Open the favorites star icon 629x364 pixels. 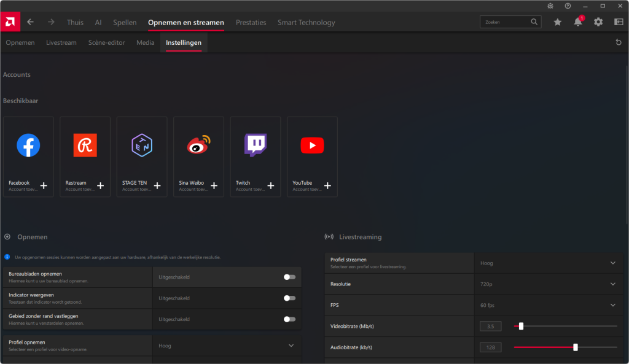click(557, 22)
